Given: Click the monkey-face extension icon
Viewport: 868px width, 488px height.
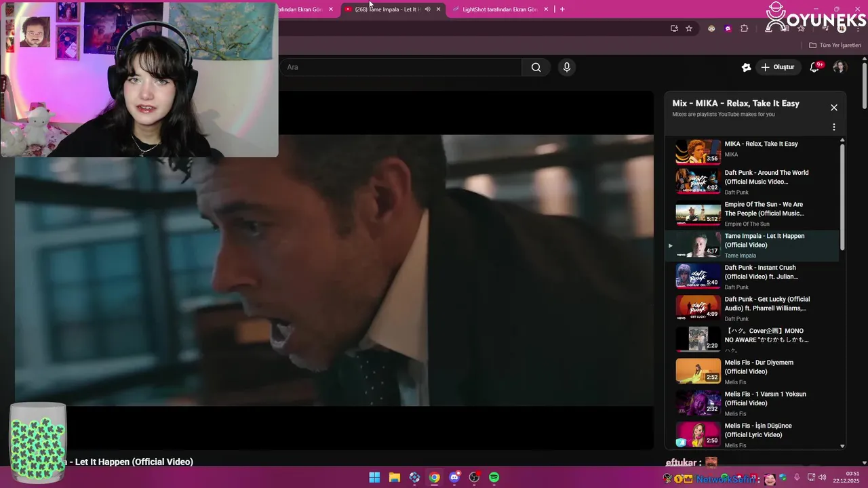Looking at the screenshot, I should pyautogui.click(x=711, y=28).
